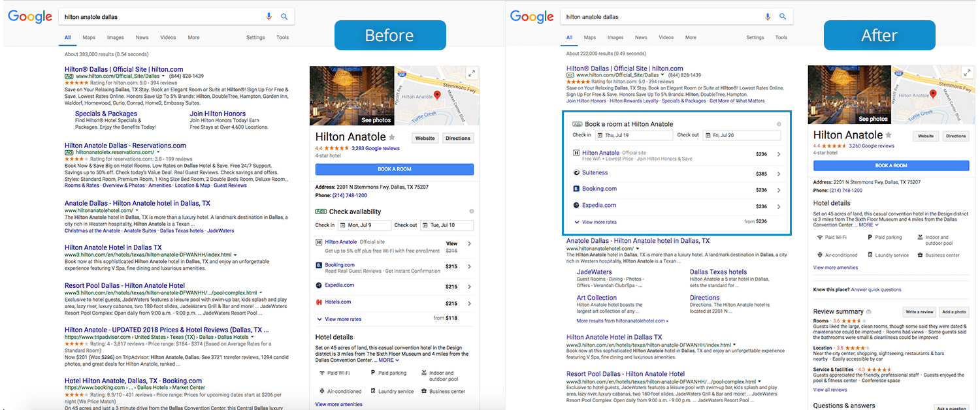Click the calendar icon in Mon, Jul 9 field

(x=343, y=225)
